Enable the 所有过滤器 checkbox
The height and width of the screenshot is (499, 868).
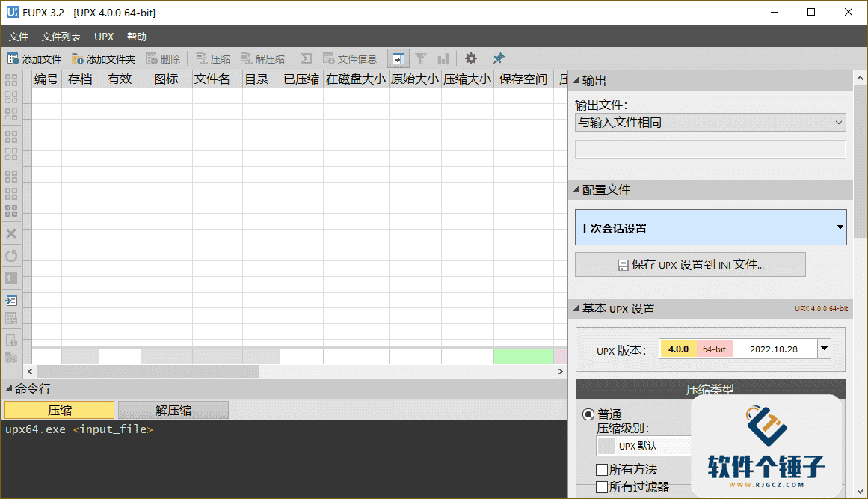(x=603, y=486)
